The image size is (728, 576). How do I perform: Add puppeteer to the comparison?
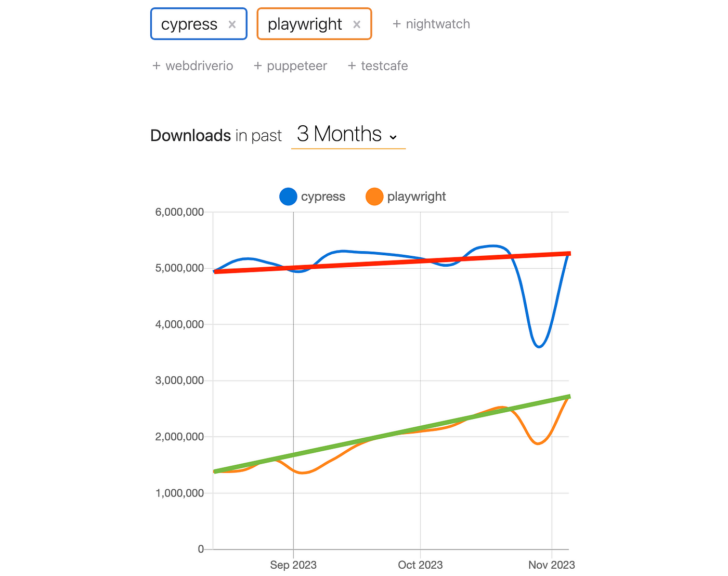click(x=290, y=66)
